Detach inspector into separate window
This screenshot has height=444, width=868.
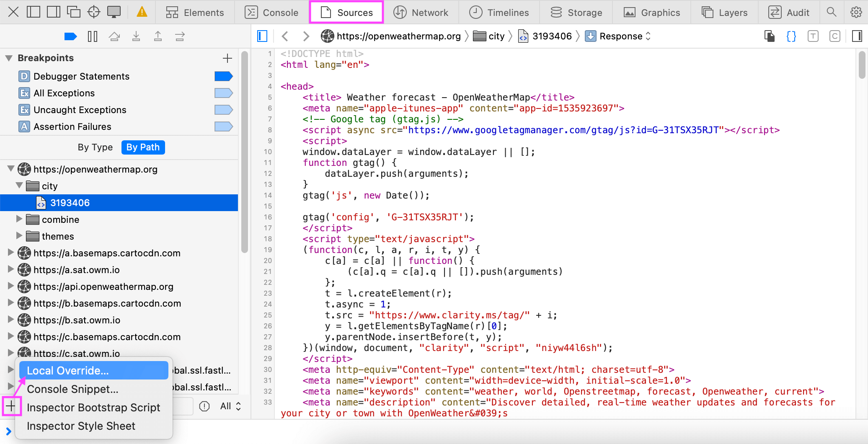[x=74, y=12]
